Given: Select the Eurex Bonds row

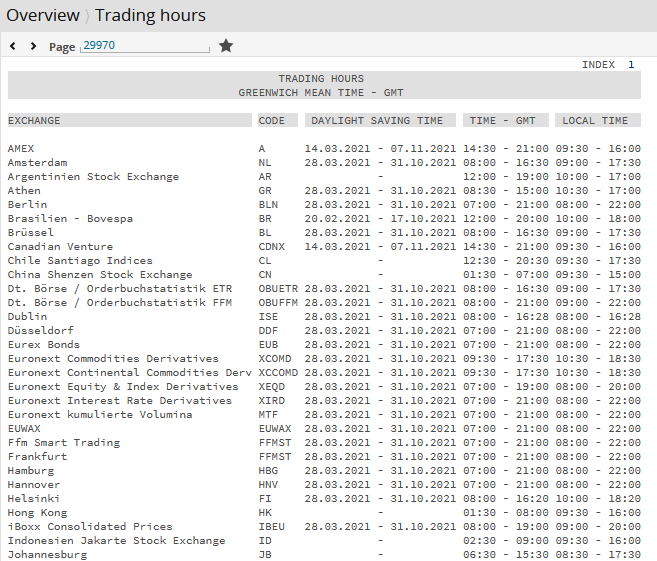Looking at the screenshot, I should point(44,344).
